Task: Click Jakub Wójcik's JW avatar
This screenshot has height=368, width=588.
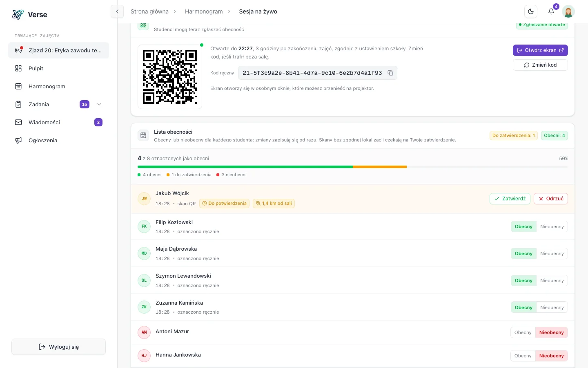Action: click(x=144, y=199)
